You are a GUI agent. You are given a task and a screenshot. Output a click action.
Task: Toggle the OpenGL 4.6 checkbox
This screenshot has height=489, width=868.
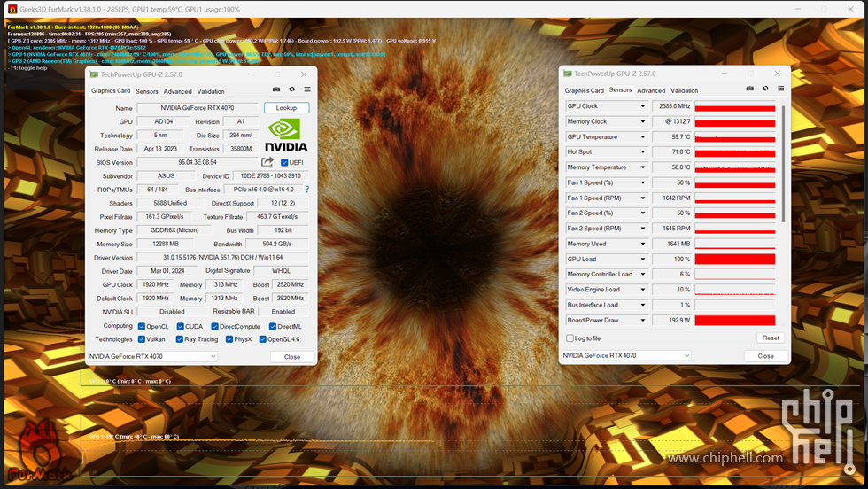tap(262, 339)
